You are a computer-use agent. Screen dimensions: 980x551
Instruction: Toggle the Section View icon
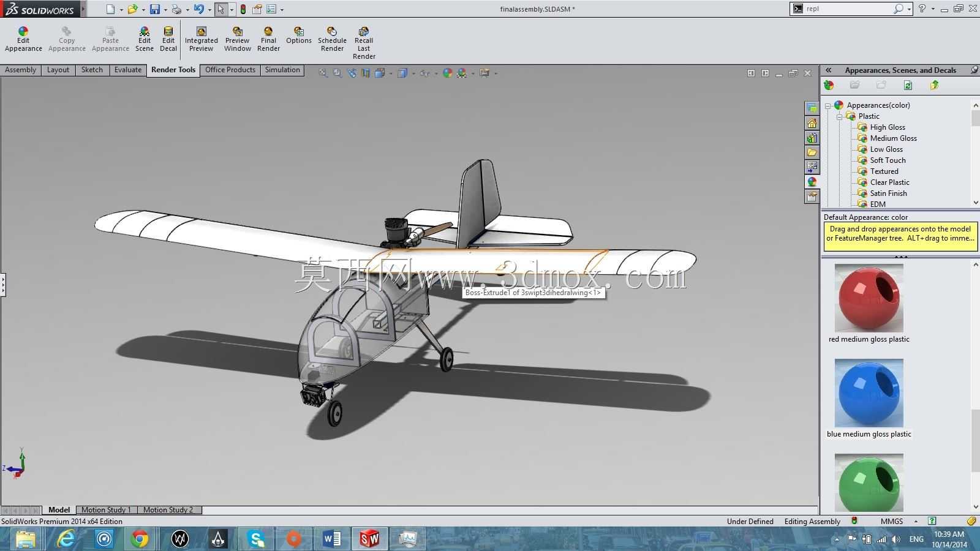(366, 73)
